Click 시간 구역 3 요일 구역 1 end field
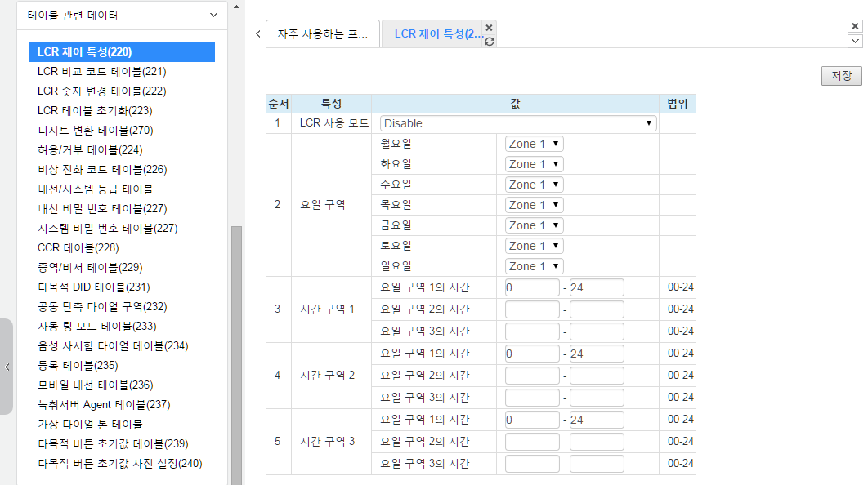 (x=597, y=420)
